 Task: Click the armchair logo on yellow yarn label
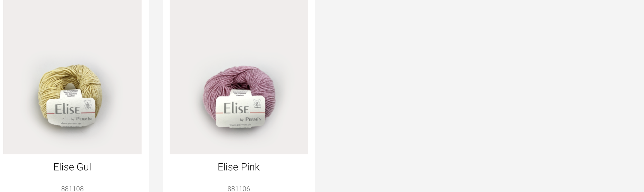[x=88, y=104]
